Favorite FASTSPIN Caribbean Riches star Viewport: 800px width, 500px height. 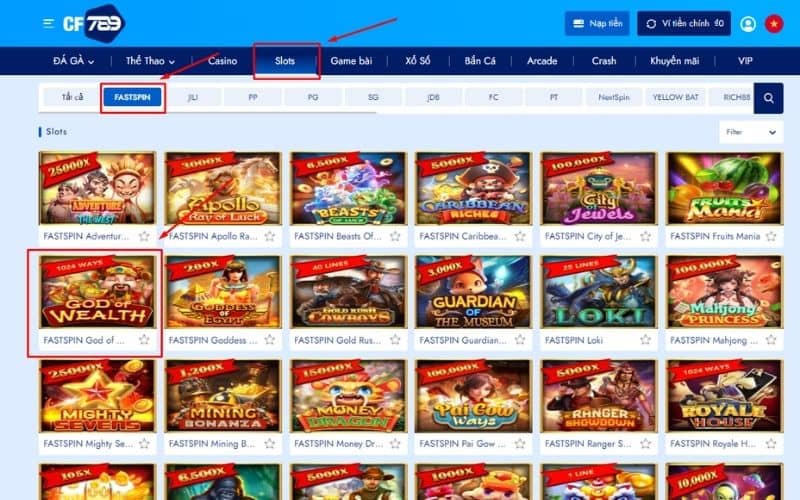[520, 236]
